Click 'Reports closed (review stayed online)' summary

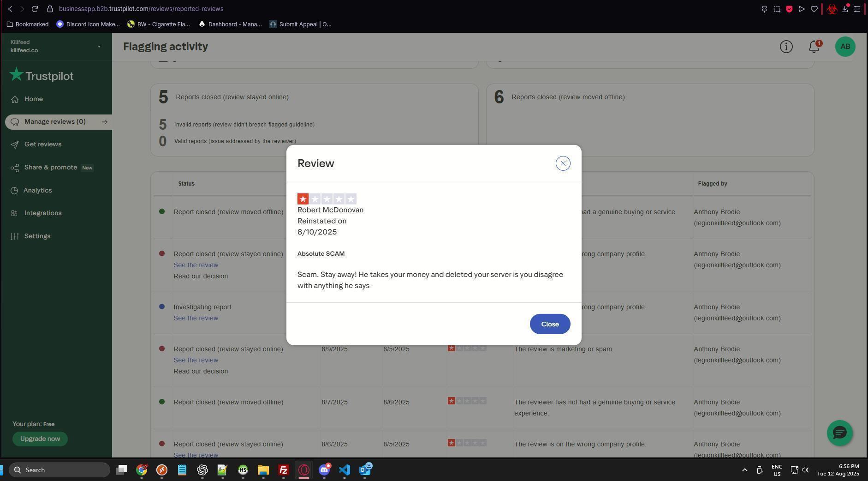(x=232, y=97)
